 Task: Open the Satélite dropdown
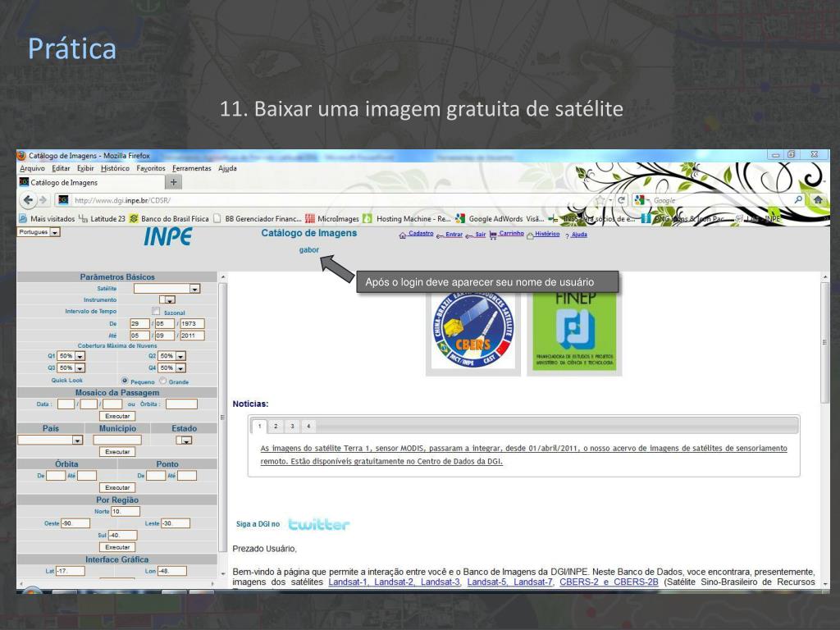tap(167, 288)
